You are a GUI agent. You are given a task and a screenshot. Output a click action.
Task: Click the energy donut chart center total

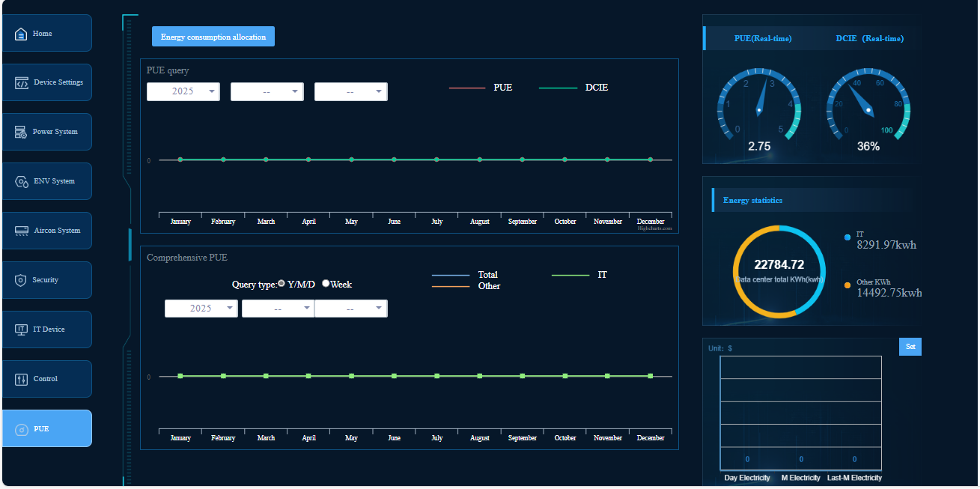pos(779,264)
